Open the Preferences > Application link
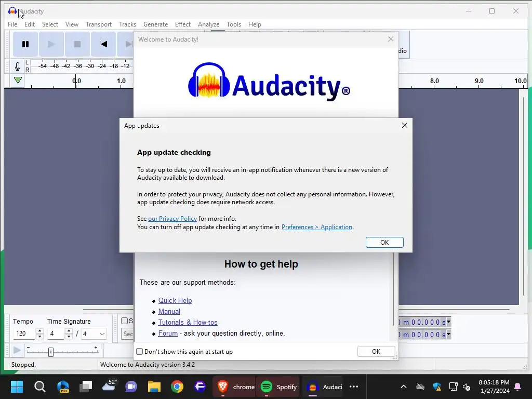This screenshot has width=532, height=399. click(317, 227)
